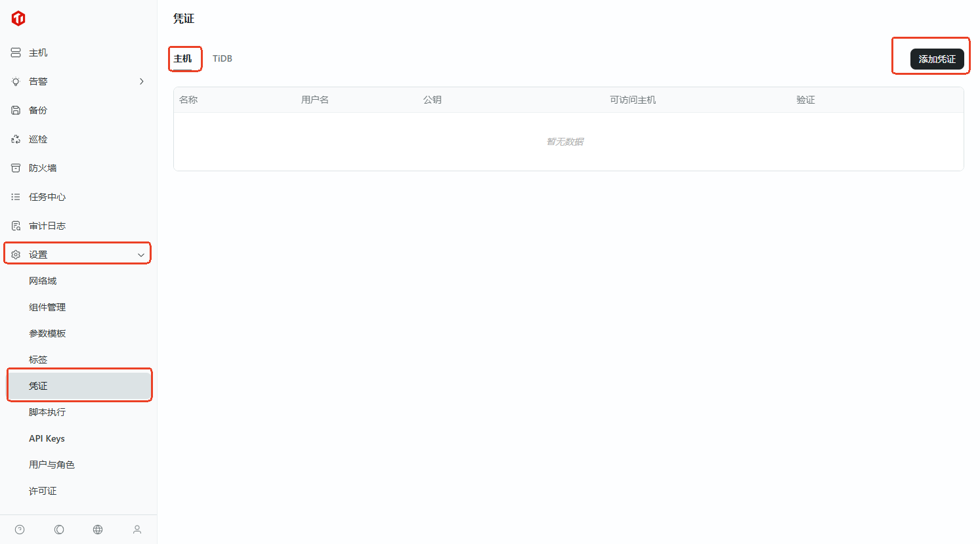Viewport: 980px width, 544px height.
Task: Expand the 告警 submenu chevron
Action: [x=141, y=81]
